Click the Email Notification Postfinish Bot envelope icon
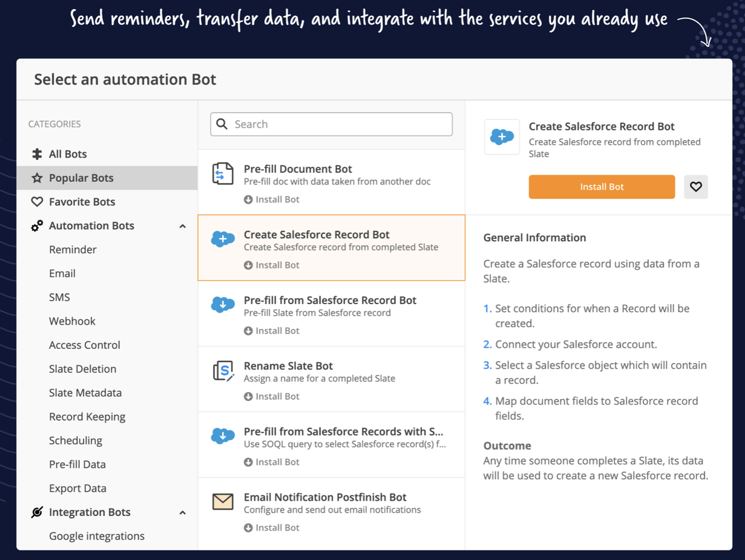 tap(223, 501)
